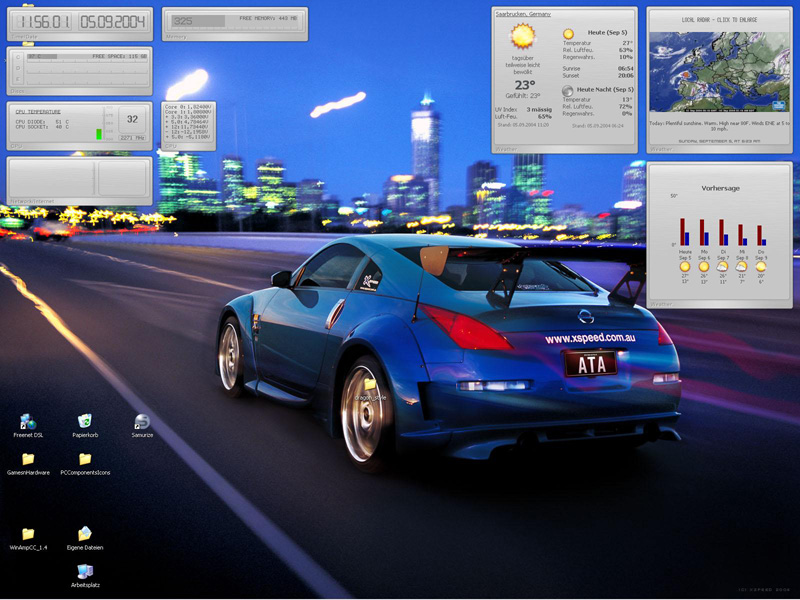Viewport: 800px width, 600px height.
Task: Click the date display 05.09.2004
Action: point(112,22)
